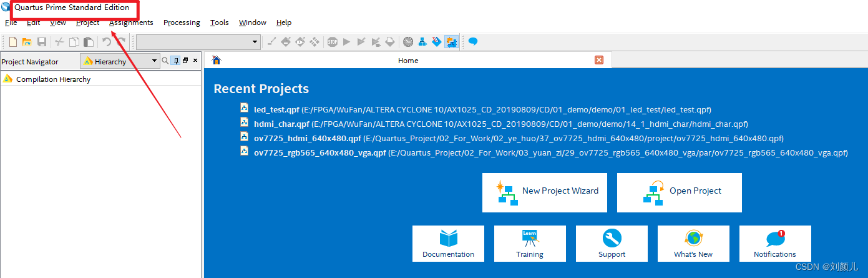Click the file icon beside led_test.qpf
The width and height of the screenshot is (868, 278).
point(245,108)
